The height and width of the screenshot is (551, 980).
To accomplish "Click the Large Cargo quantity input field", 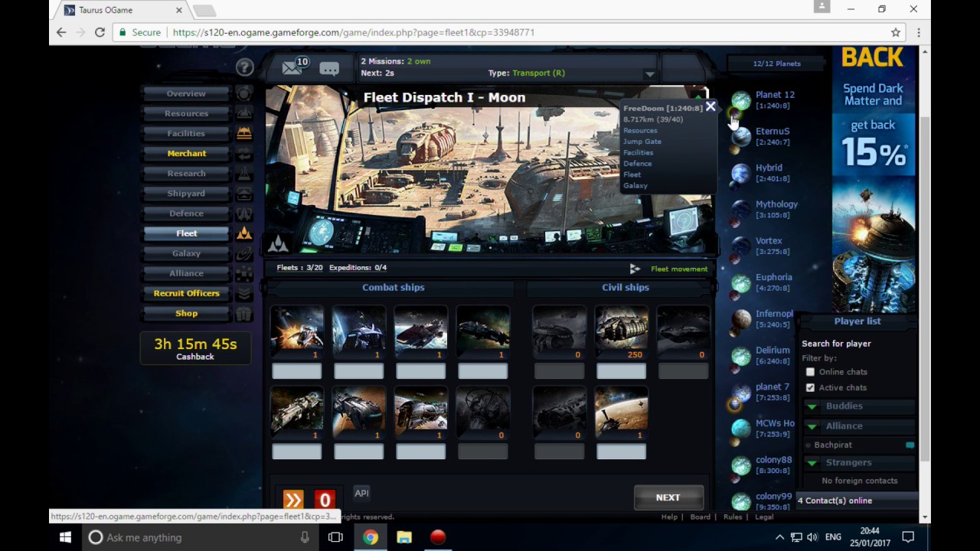I will tap(621, 372).
